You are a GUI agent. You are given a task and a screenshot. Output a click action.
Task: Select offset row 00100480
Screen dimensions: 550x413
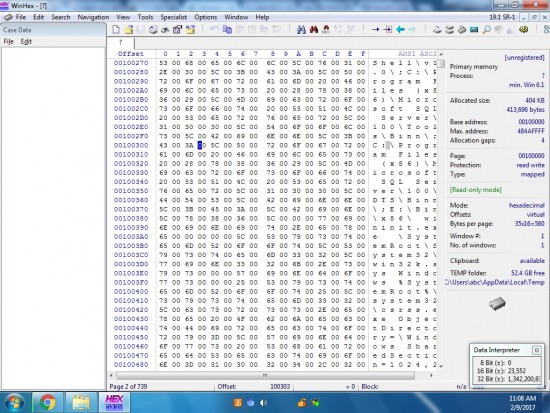[x=131, y=365]
